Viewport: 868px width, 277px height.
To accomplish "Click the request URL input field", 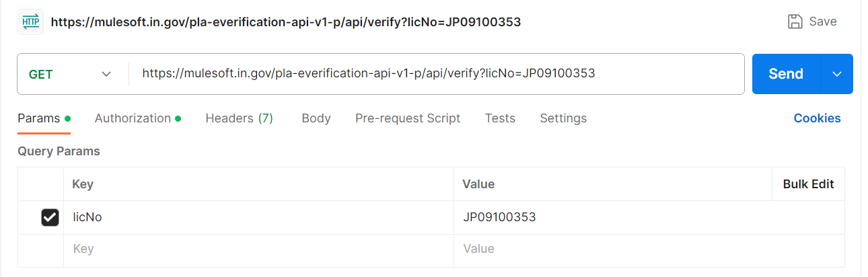I will pos(431,74).
